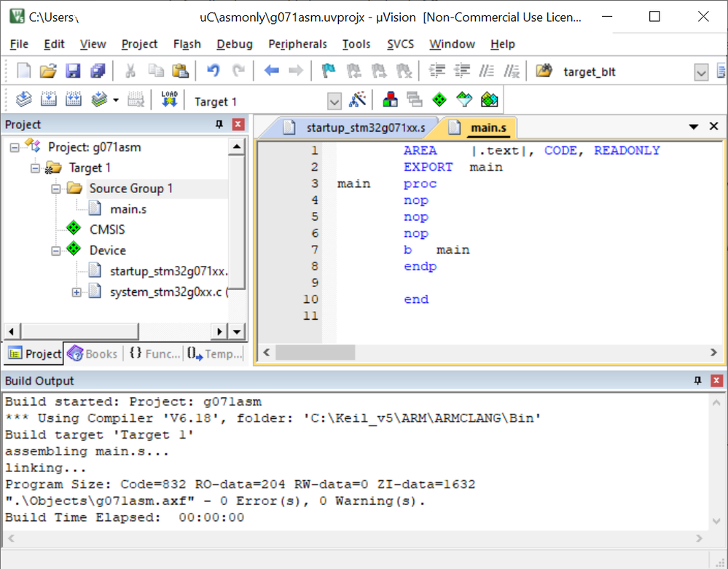The image size is (728, 569).
Task: Open the Peripherals menu
Action: pyautogui.click(x=297, y=44)
